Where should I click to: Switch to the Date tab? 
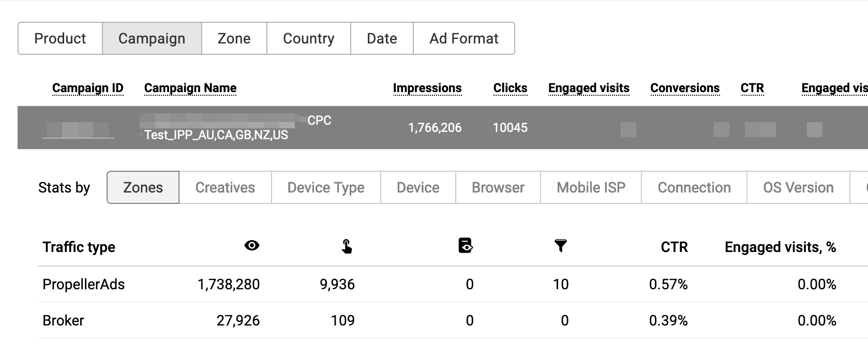point(382,38)
